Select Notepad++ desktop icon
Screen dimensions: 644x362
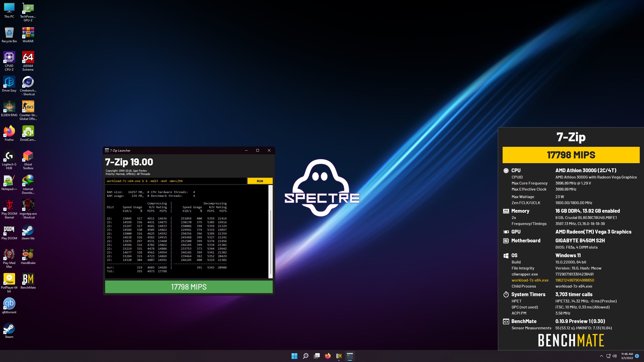point(9,183)
